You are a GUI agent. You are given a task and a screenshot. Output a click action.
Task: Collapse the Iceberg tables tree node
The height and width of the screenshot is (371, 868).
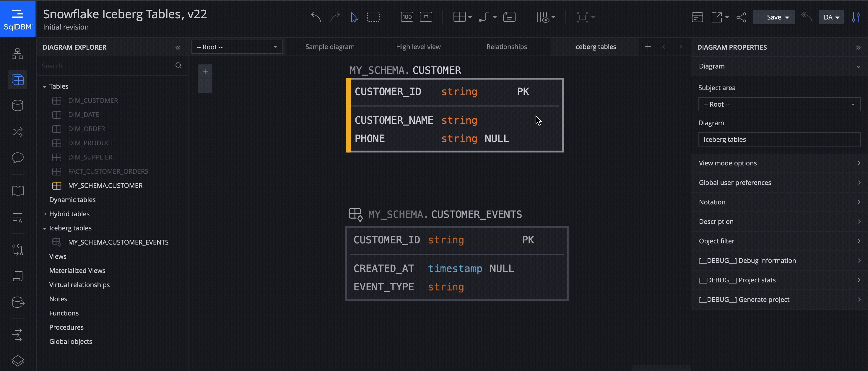[x=45, y=228]
